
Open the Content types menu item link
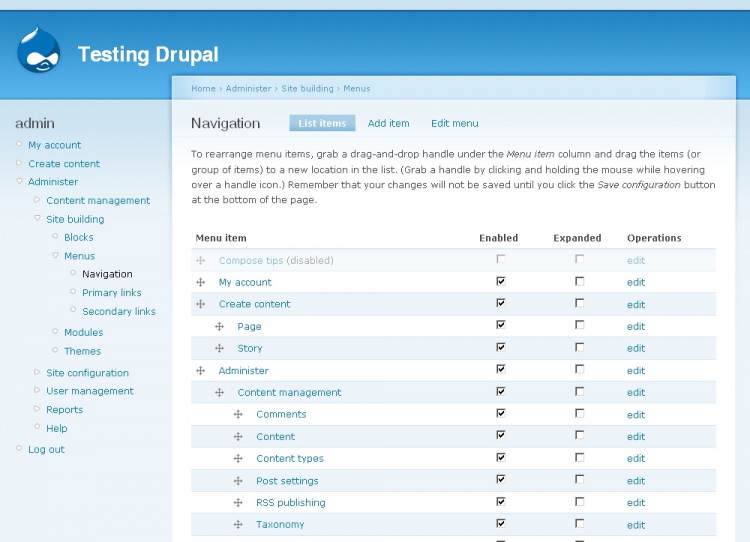tap(289, 459)
